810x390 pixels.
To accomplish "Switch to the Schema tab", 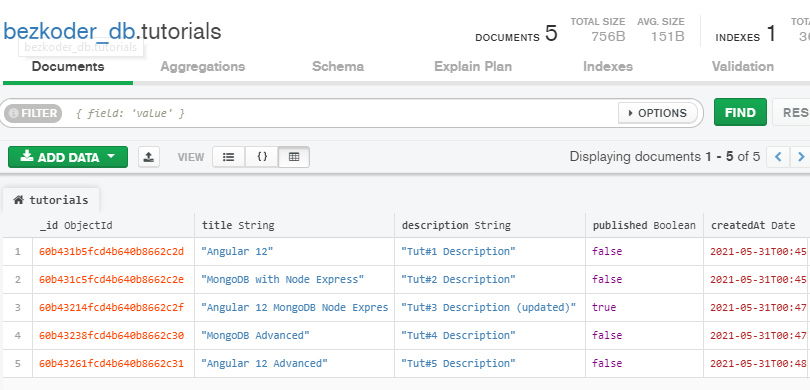I will [338, 67].
